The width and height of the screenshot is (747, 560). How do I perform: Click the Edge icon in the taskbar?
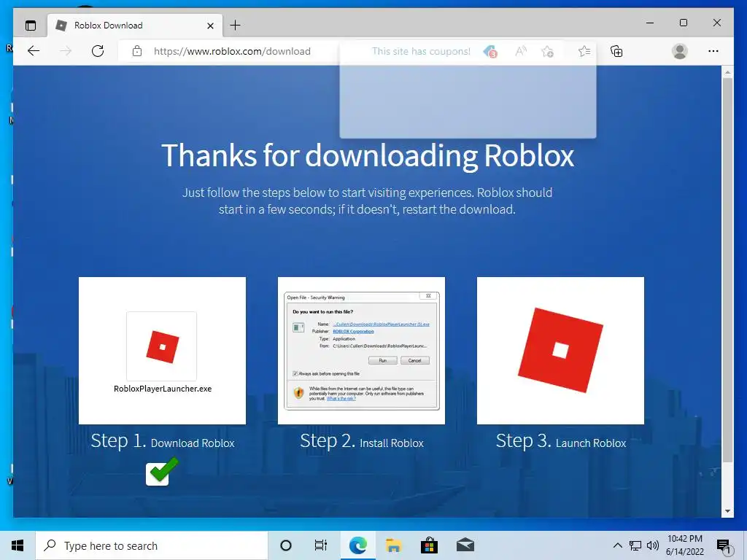point(357,545)
